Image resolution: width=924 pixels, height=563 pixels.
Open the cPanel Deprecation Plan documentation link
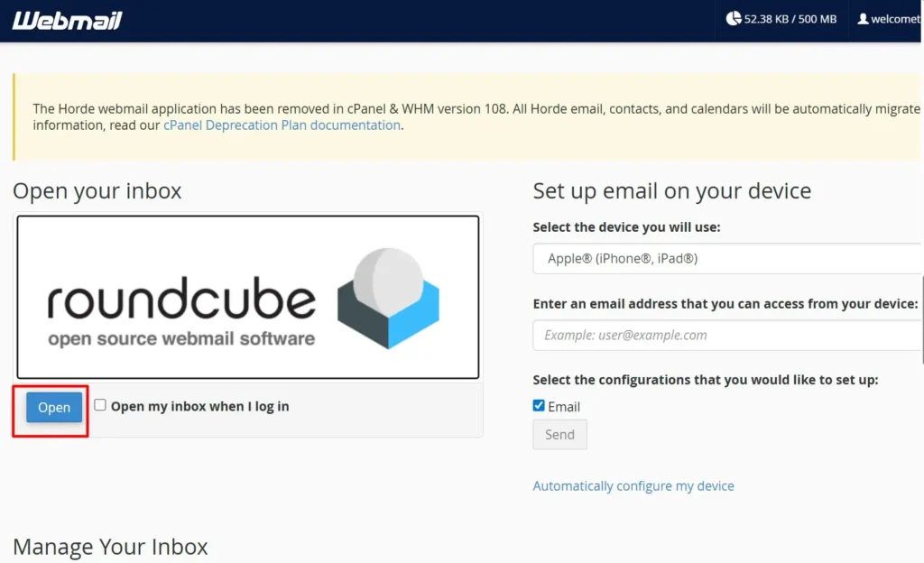click(x=282, y=125)
